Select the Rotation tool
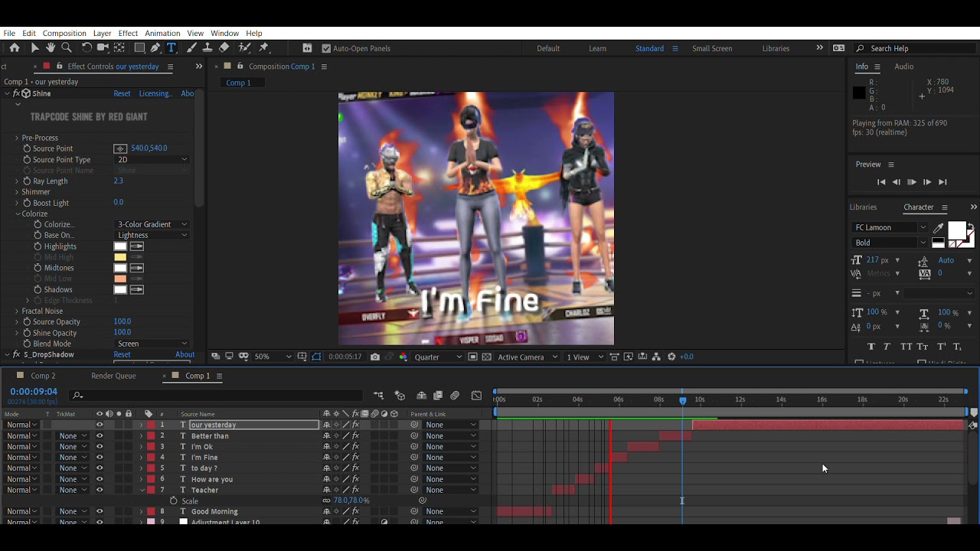 (87, 48)
